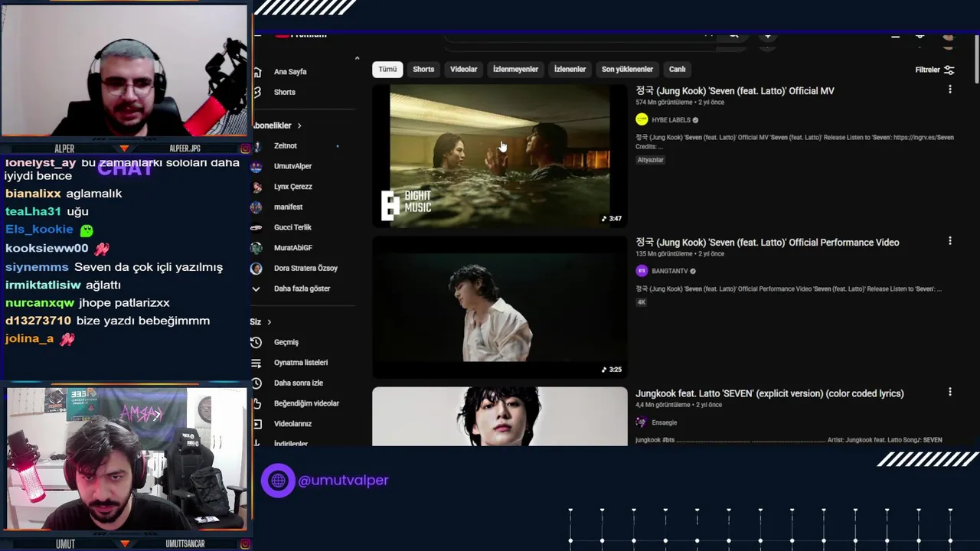
Task: Open the Shorts icon in sidebar
Action: coord(257,92)
